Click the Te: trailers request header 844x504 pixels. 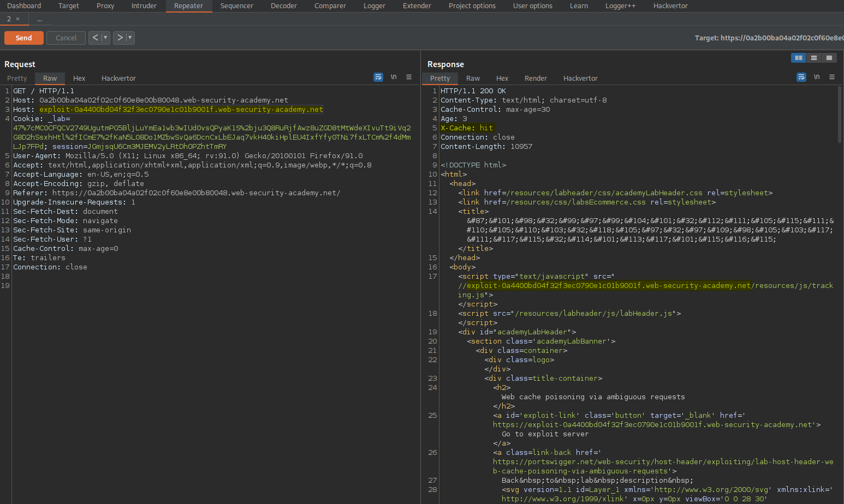[39, 257]
